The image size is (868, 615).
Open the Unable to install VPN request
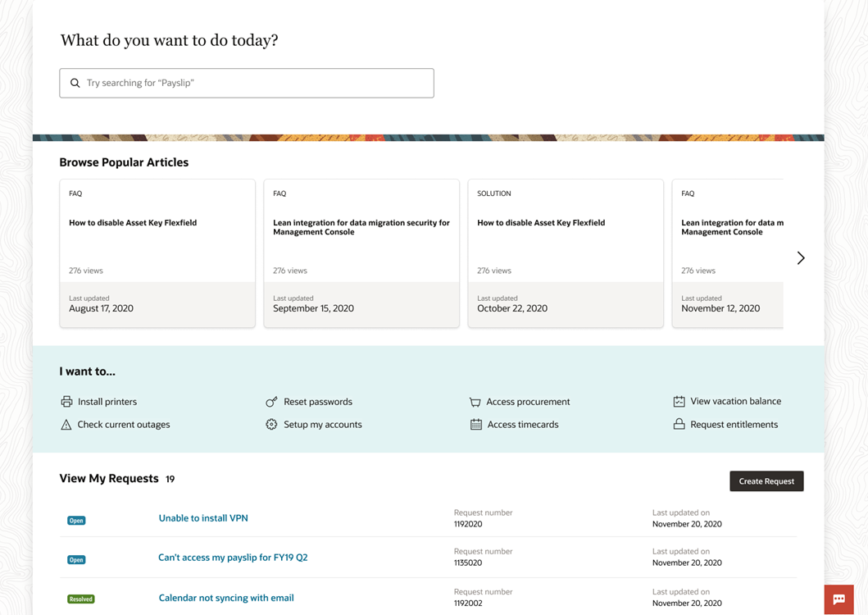click(x=203, y=518)
